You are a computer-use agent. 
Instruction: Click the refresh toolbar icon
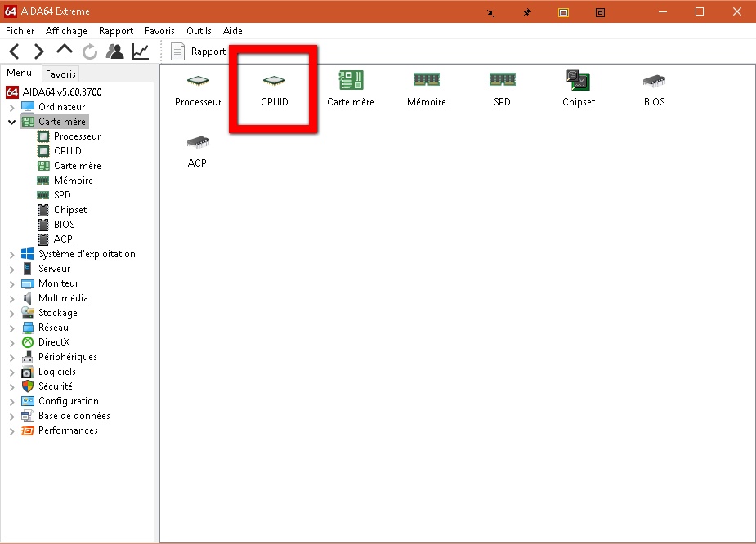pyautogui.click(x=90, y=51)
